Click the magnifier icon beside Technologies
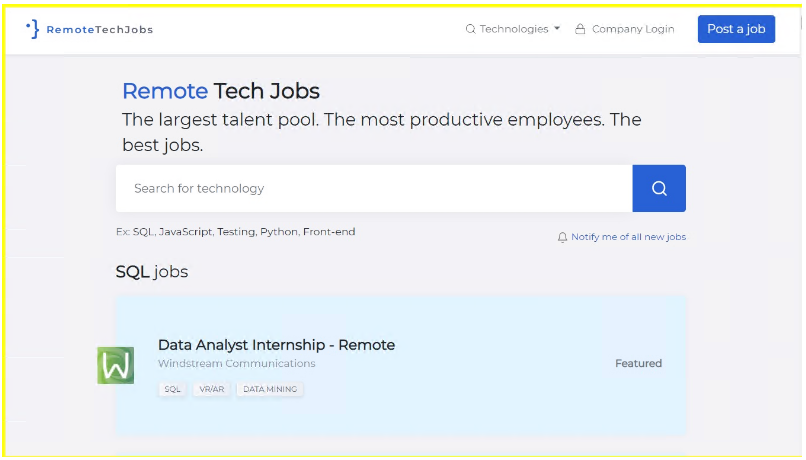This screenshot has height=460, width=806. (471, 29)
